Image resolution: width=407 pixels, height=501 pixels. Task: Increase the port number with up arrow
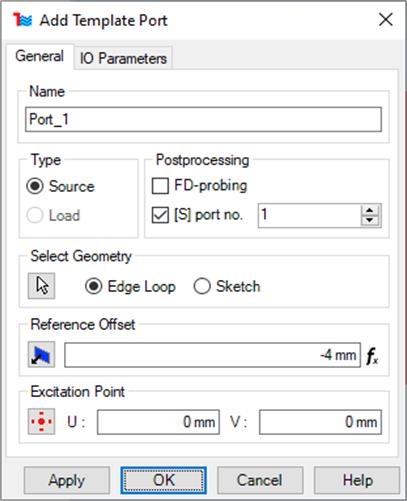(x=370, y=210)
